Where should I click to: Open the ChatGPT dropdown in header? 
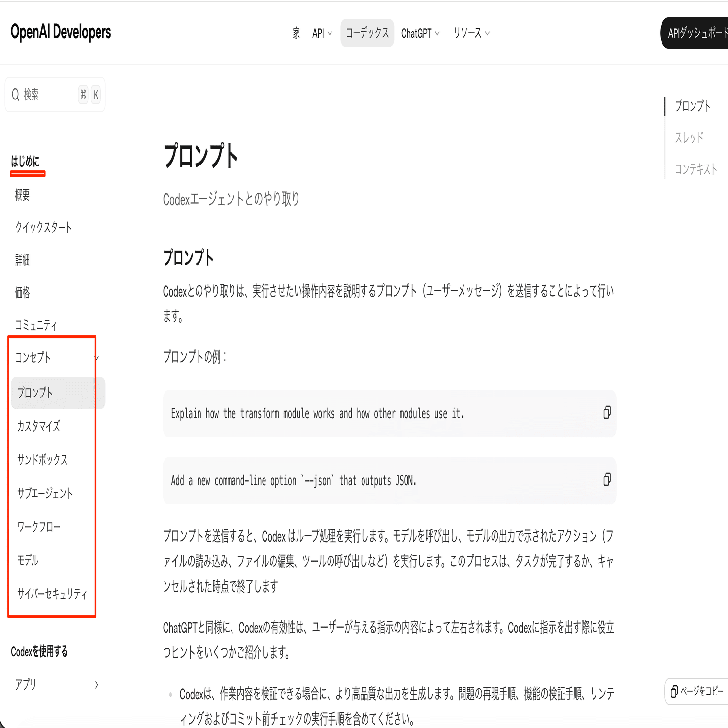[x=420, y=33]
